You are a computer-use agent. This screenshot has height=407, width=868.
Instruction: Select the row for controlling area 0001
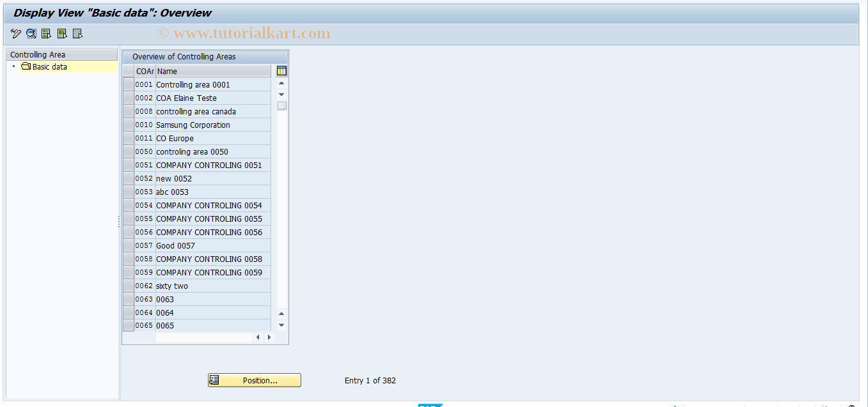[x=129, y=84]
